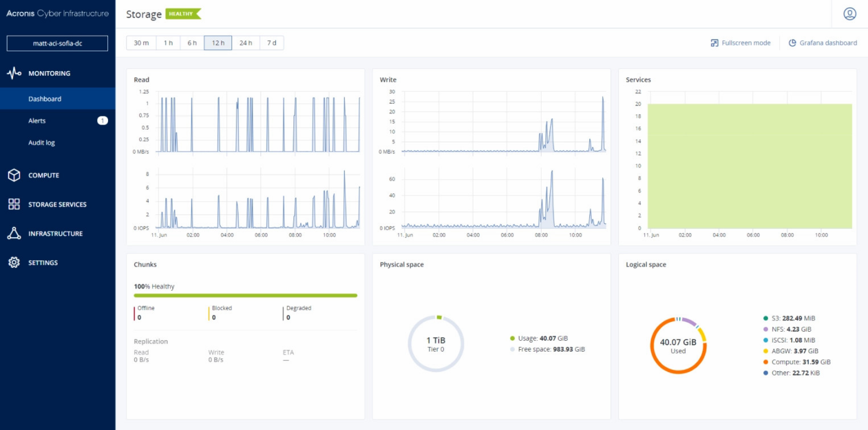This screenshot has width=868, height=430.
Task: Open the Alerts page
Action: coord(37,121)
